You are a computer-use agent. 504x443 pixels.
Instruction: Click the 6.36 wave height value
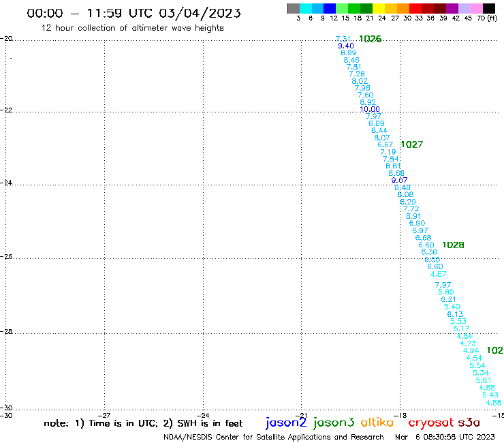429,252
